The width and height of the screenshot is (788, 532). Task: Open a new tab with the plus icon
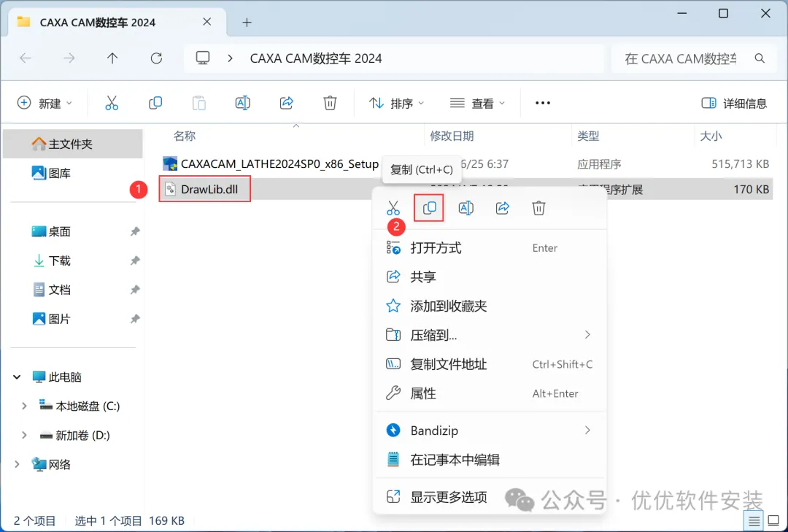247,22
